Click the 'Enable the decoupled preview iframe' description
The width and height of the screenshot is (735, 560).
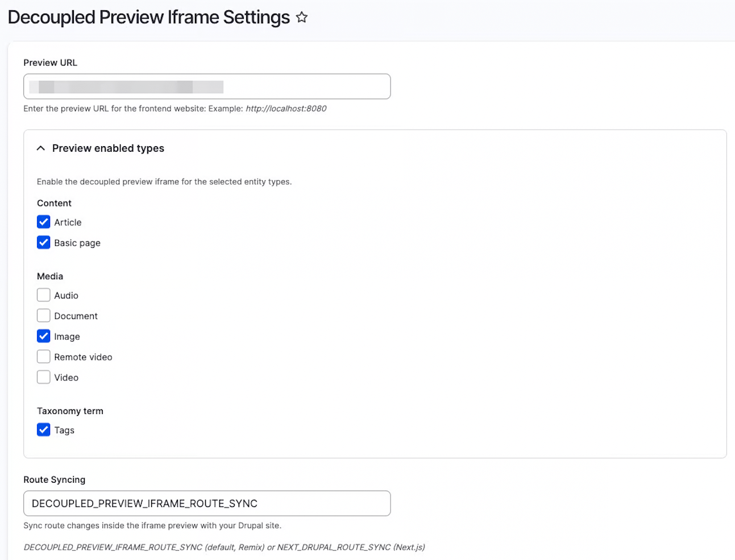tap(164, 182)
